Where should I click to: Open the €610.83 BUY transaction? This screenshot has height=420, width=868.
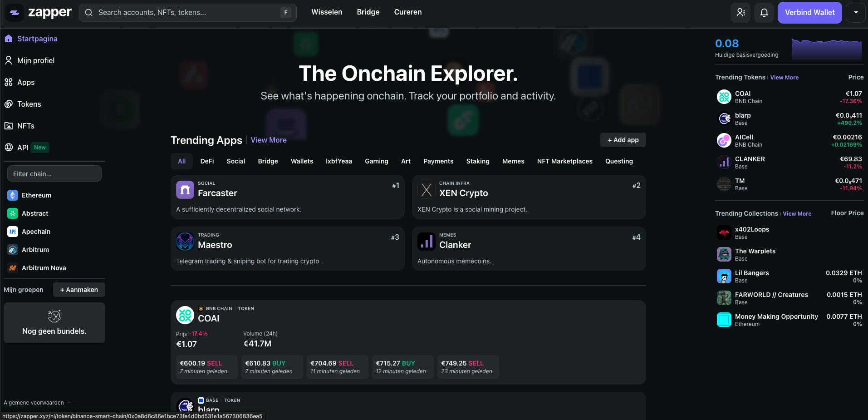click(x=272, y=367)
